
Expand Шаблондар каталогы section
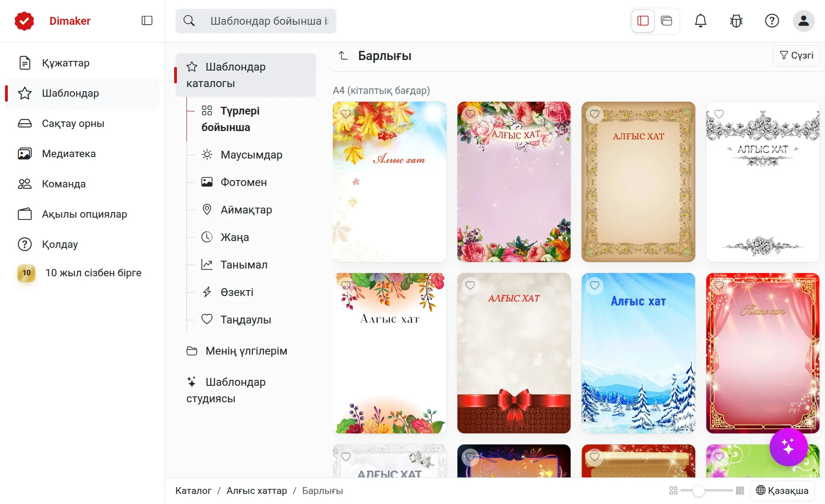246,75
